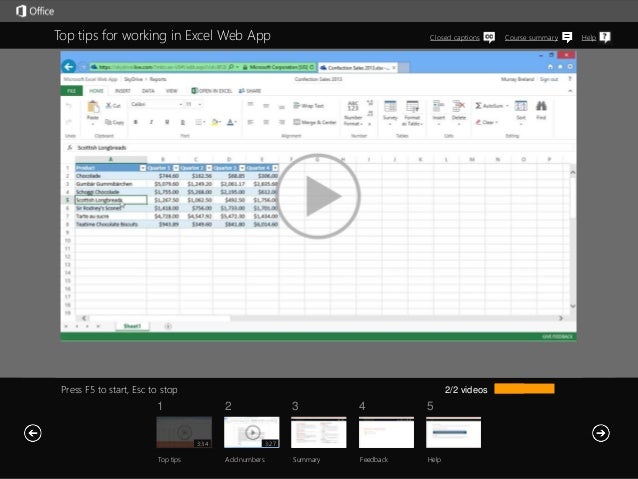Select cell Teatime Chocolate Biscuits
The image size is (638, 479).
pyautogui.click(x=111, y=224)
